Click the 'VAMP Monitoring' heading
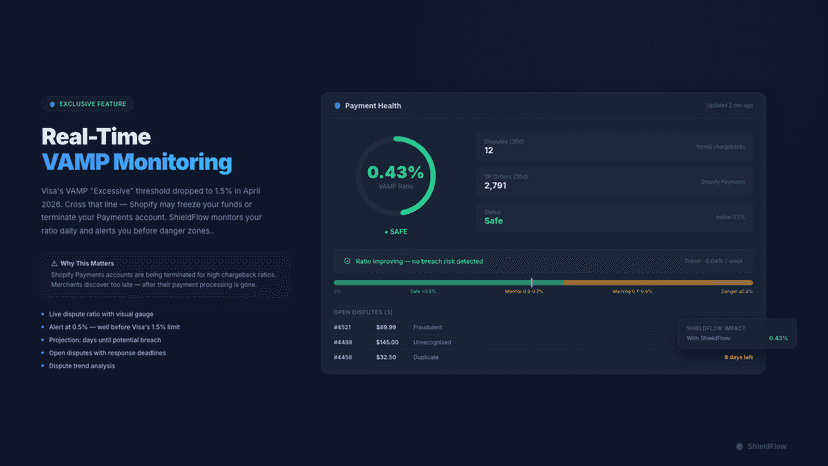This screenshot has height=466, width=828. (137, 162)
